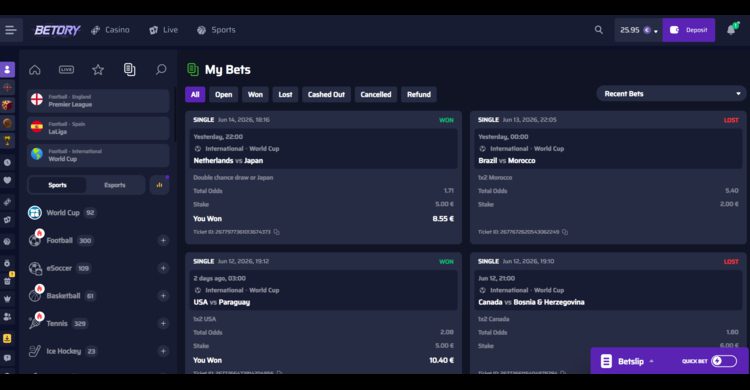Select Spain LaLiga shortcut
750x390 pixels.
coord(98,128)
